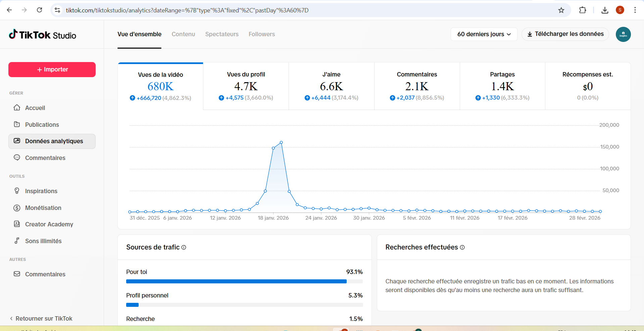Image resolution: width=644 pixels, height=331 pixels.
Task: Click info icon beside Recherches effectuées
Action: (462, 247)
